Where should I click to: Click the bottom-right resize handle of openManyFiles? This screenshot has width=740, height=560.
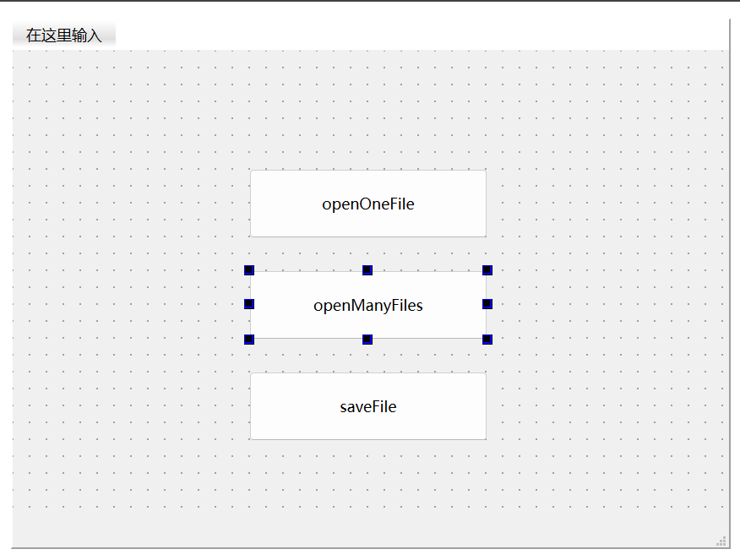point(487,340)
